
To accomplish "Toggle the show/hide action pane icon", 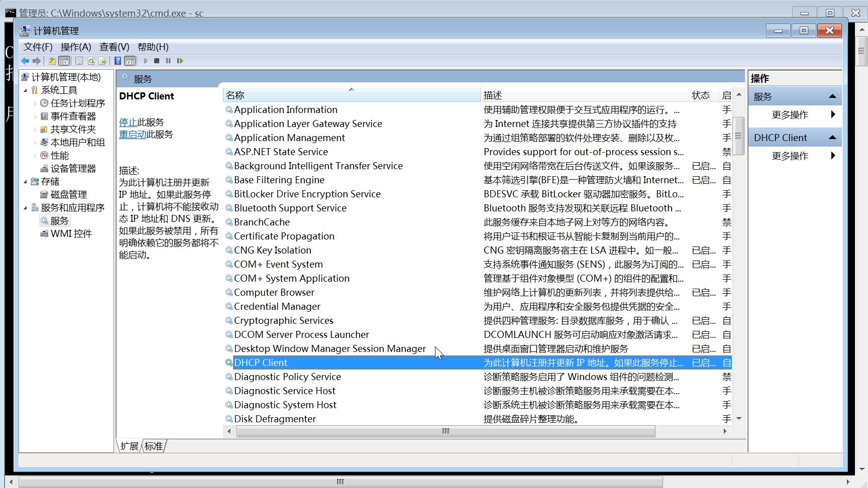I will pos(130,61).
